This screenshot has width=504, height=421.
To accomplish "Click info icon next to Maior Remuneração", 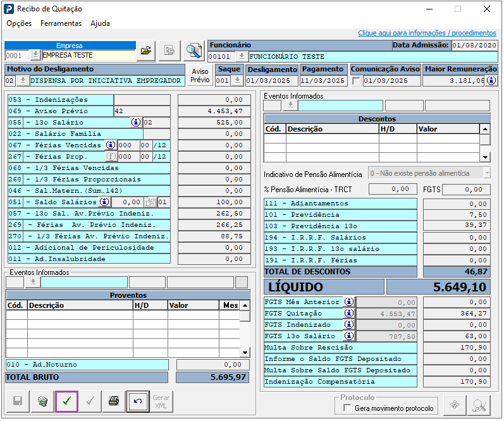I will tap(491, 81).
